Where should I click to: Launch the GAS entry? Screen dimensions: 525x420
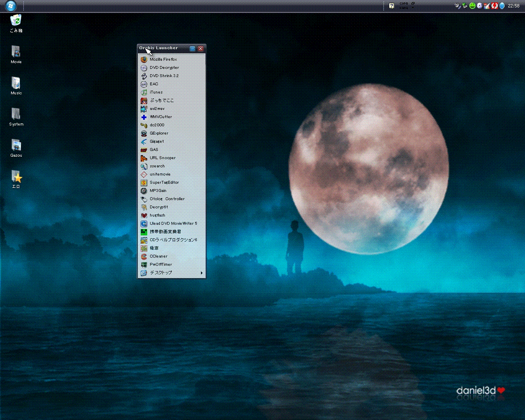171,150
